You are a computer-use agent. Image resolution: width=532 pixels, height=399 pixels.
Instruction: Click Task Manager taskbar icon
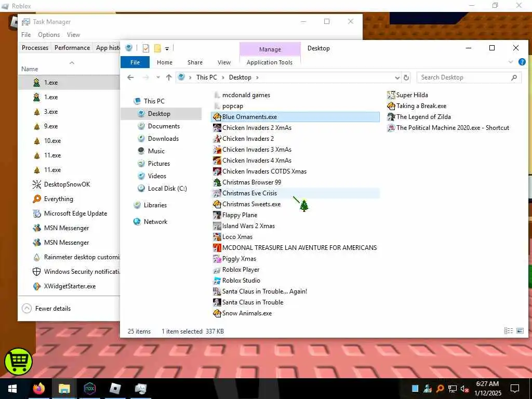pyautogui.click(x=140, y=389)
